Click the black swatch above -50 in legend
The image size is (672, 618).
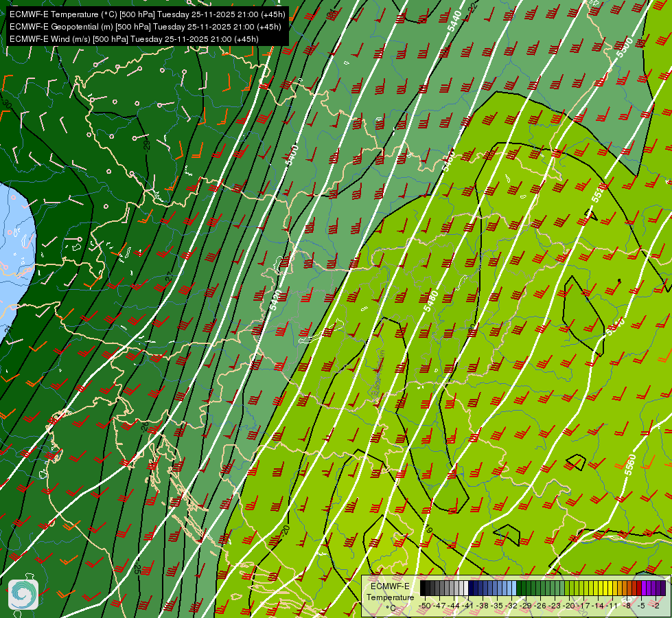tap(423, 588)
